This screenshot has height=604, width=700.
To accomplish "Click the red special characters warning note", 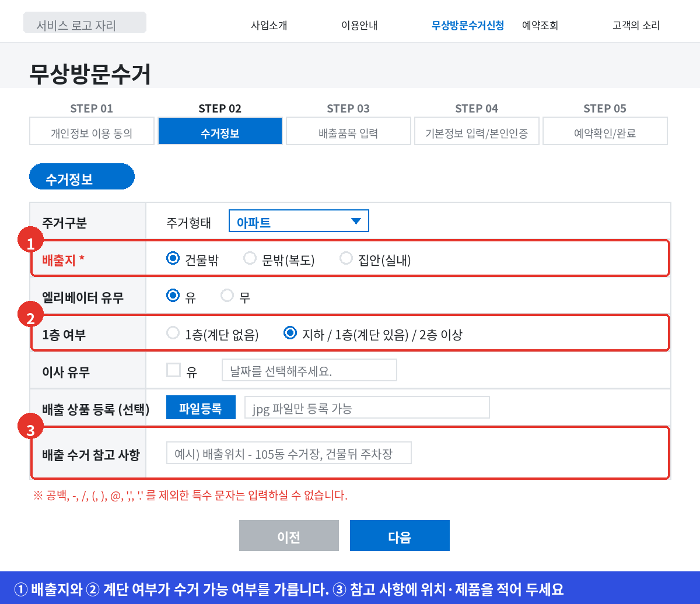I will pos(191,496).
